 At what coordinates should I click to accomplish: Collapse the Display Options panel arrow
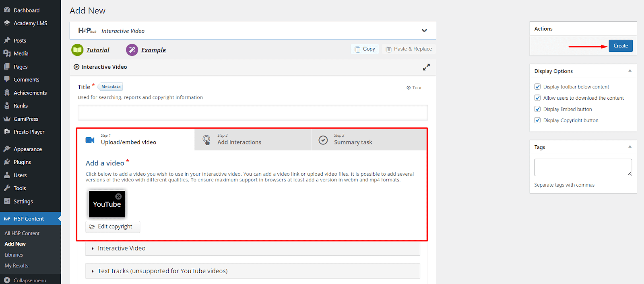tap(630, 71)
